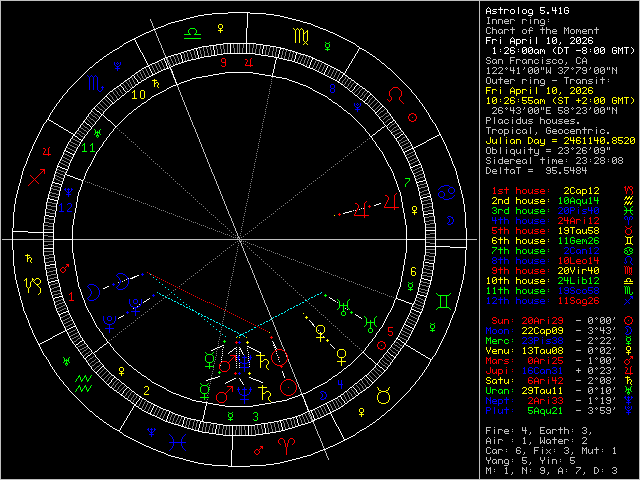
Task: Click the "Outer ring - Transit:" label
Action: click(x=548, y=80)
